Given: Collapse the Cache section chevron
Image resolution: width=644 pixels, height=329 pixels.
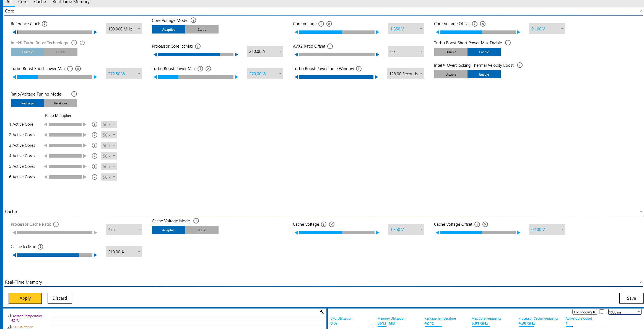Looking at the screenshot, I should 641,212.
